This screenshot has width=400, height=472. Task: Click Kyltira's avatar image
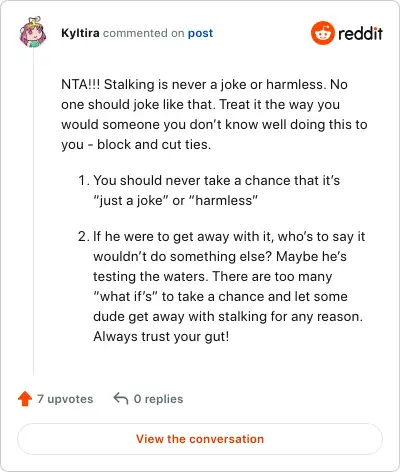(x=33, y=32)
